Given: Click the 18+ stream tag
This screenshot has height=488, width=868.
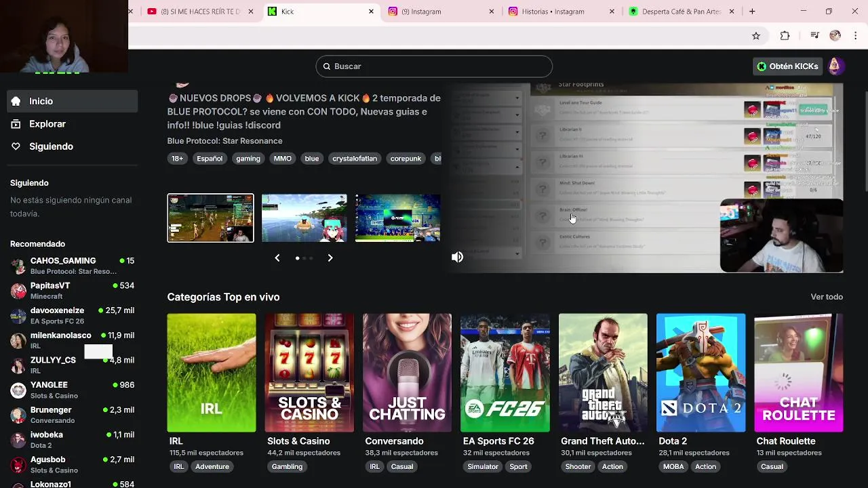Looking at the screenshot, I should coord(177,159).
